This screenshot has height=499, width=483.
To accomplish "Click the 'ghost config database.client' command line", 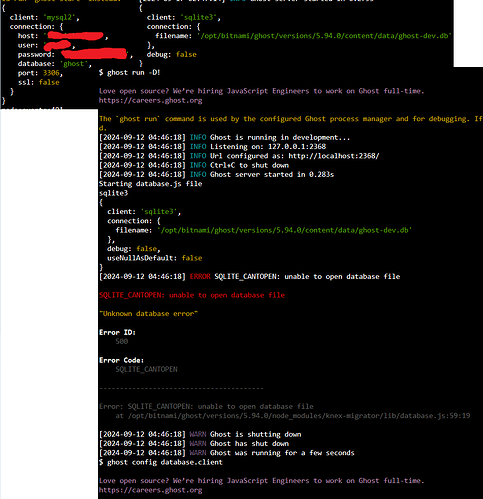I will 161,462.
